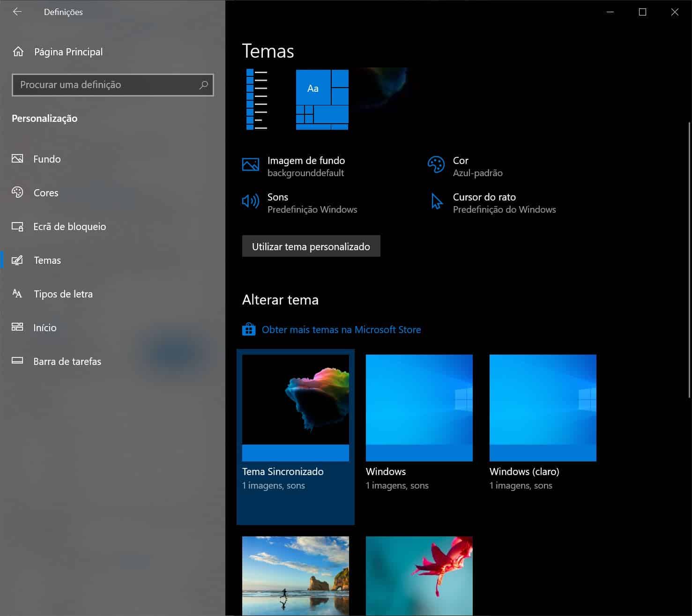Open the Início settings page
The image size is (692, 616).
point(112,327)
